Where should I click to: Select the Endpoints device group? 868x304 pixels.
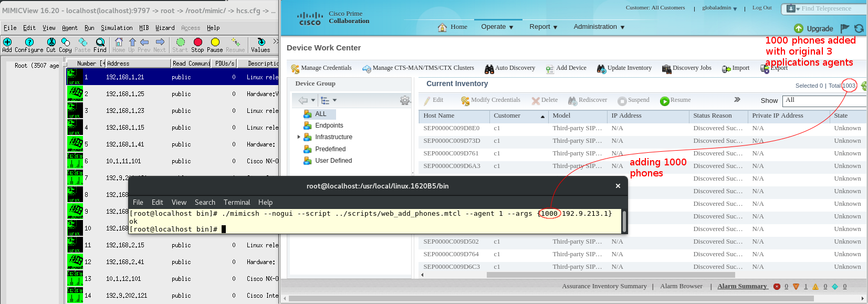click(329, 125)
